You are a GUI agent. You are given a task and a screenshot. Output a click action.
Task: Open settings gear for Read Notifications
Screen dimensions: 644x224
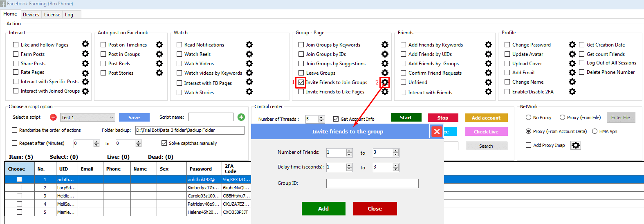[249, 44]
